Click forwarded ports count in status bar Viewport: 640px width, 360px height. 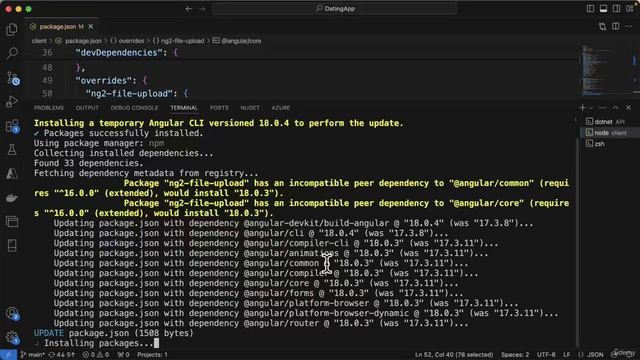[x=123, y=355]
